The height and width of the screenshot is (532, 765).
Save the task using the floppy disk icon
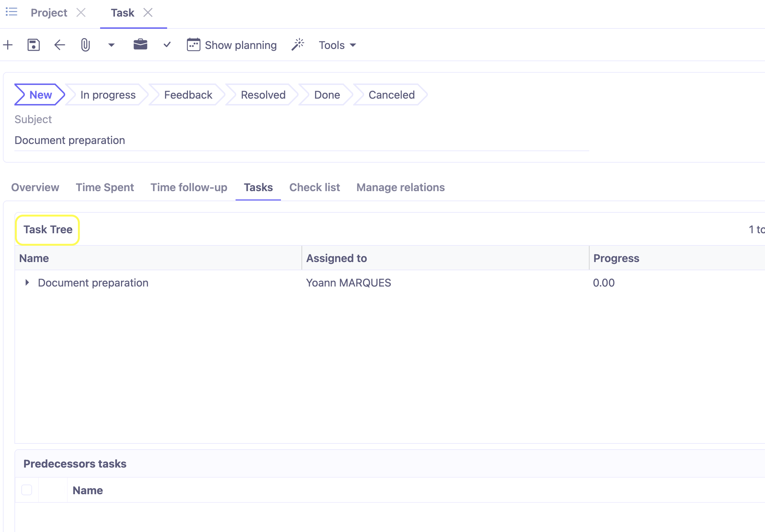point(33,45)
